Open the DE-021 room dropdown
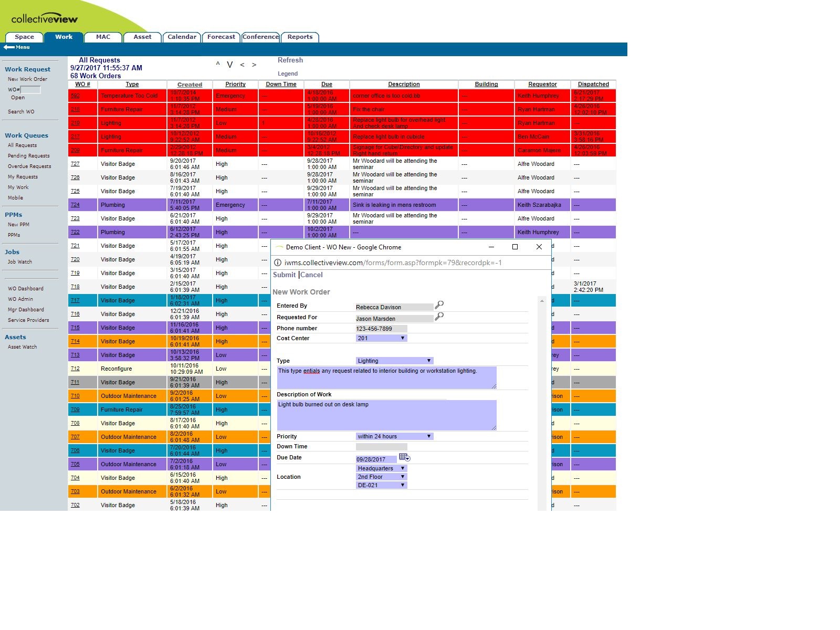Image resolution: width=840 pixels, height=630 pixels. click(381, 485)
